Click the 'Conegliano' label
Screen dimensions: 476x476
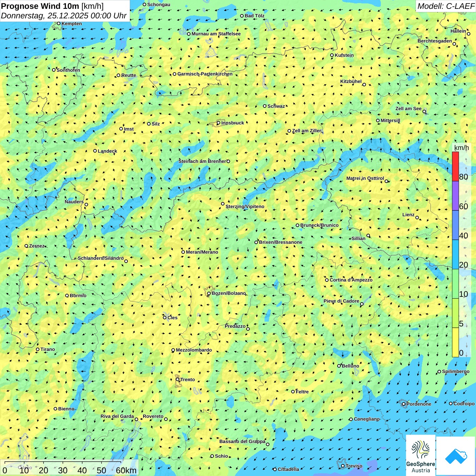coord(367,419)
